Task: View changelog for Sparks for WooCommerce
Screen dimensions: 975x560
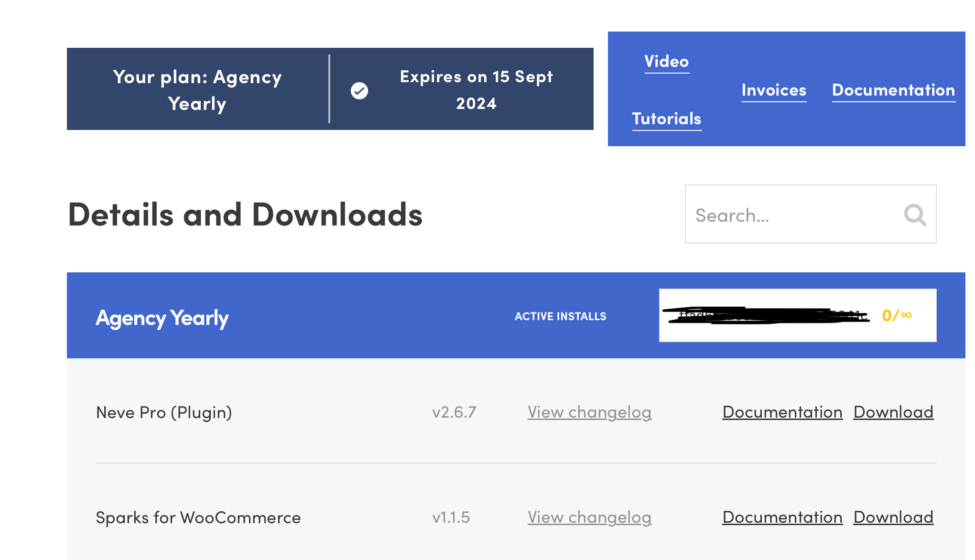Action: click(589, 517)
